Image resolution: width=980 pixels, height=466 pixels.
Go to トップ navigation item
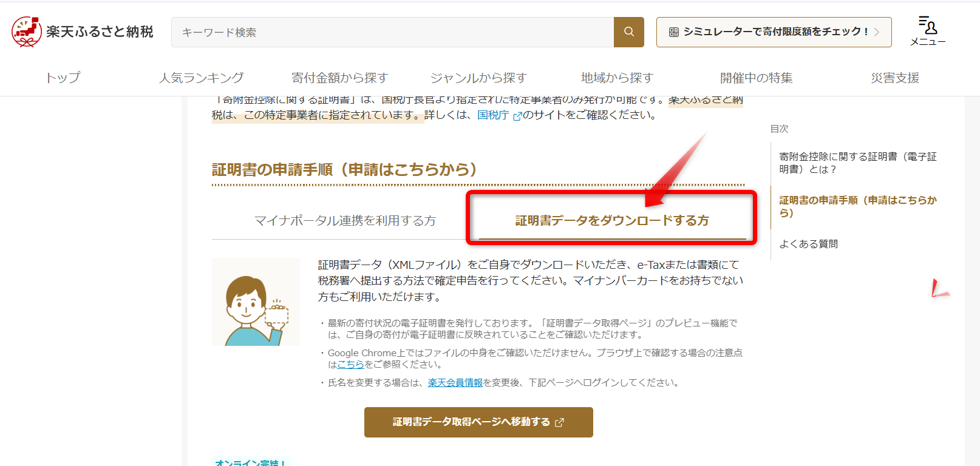point(63,78)
